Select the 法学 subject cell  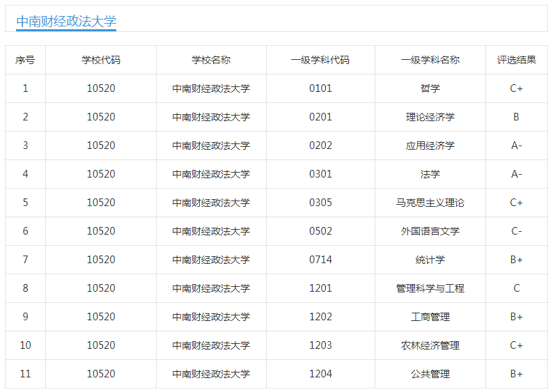click(430, 174)
